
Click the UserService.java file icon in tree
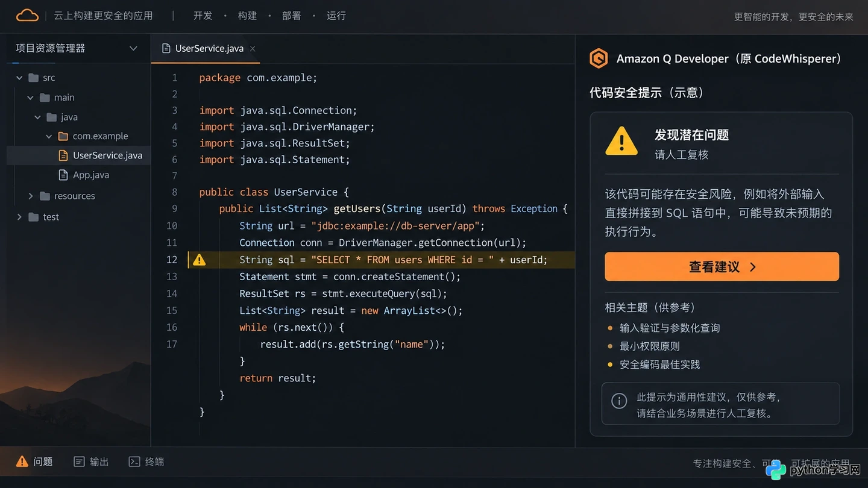coord(63,155)
